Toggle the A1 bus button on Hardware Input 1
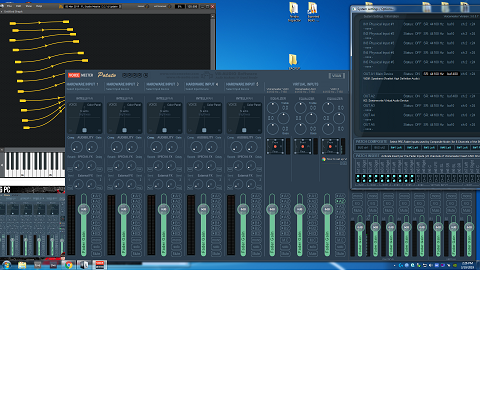Image resolution: width=480 pixels, height=405 pixels. 97,196
